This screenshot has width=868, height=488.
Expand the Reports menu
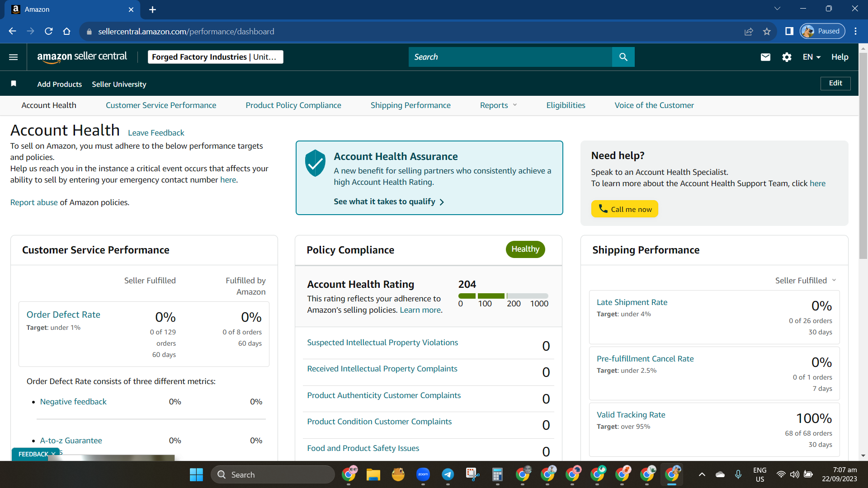click(498, 105)
